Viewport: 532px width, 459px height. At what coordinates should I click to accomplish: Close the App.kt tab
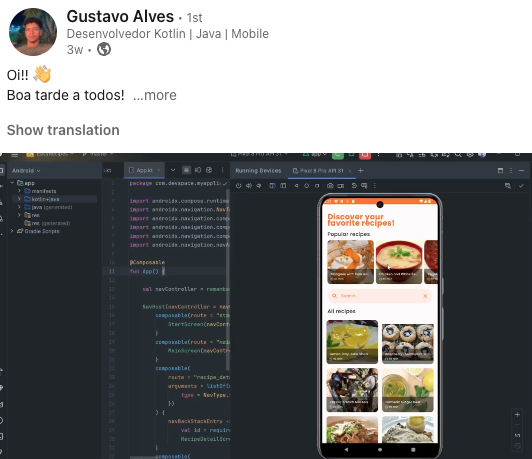159,170
